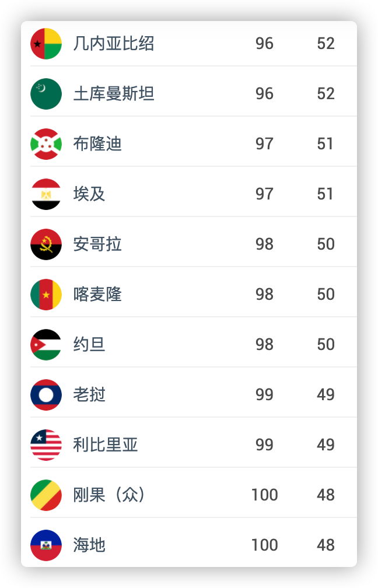Select the Cameroon flag icon
The image size is (378, 588).
(x=45, y=295)
